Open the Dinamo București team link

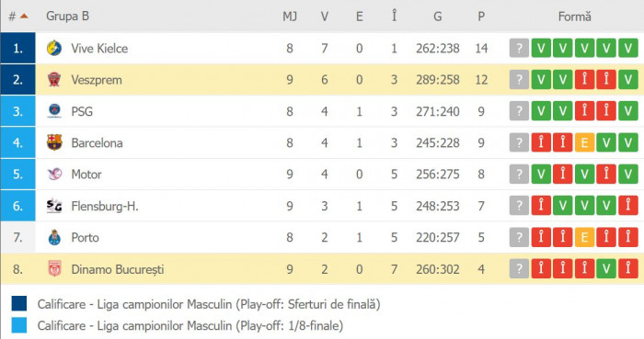coord(118,269)
